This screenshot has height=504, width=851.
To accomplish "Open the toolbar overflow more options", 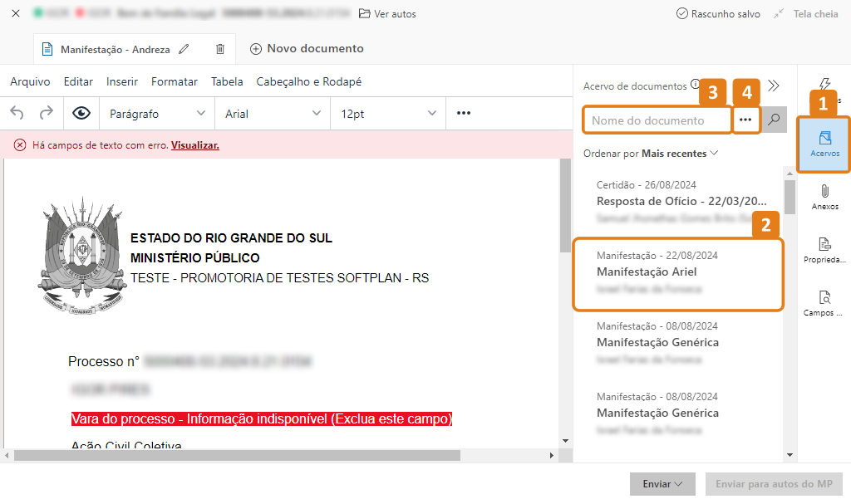I will 464,114.
